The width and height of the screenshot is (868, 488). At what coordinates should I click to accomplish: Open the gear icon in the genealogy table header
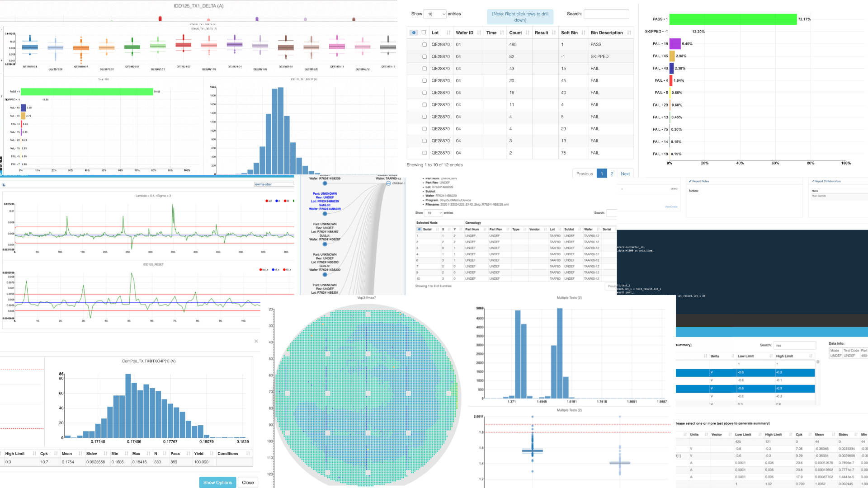[x=419, y=229]
